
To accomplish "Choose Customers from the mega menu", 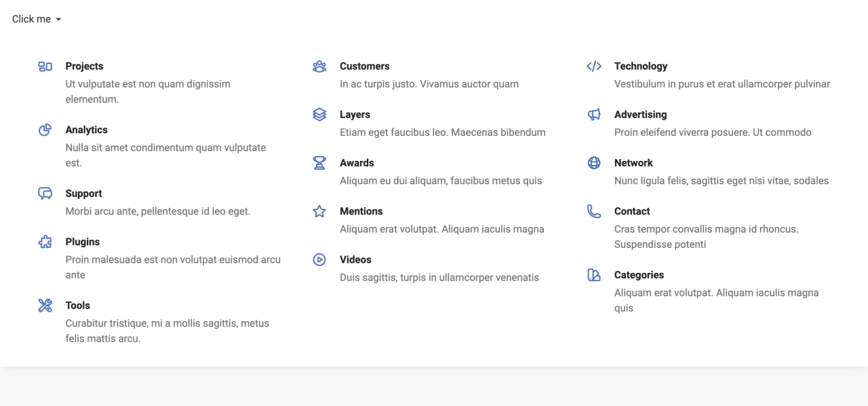I will coord(365,66).
